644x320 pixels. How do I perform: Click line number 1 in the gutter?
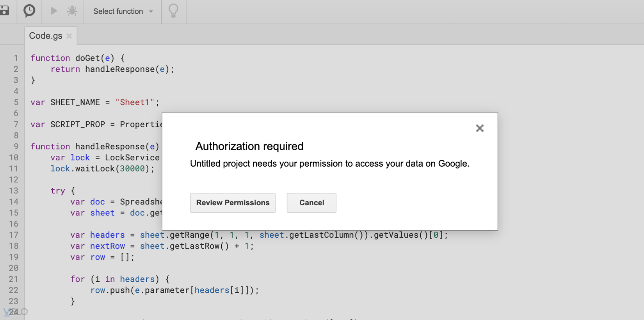pyautogui.click(x=16, y=58)
